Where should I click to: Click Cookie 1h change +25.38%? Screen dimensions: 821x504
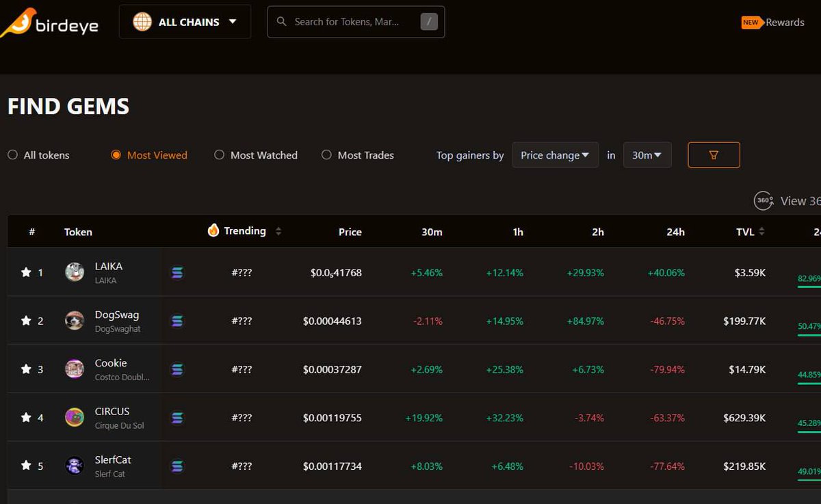click(x=504, y=369)
